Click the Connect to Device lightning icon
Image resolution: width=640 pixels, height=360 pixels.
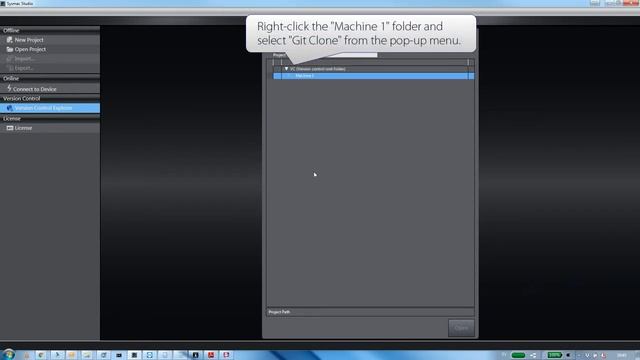click(x=9, y=88)
